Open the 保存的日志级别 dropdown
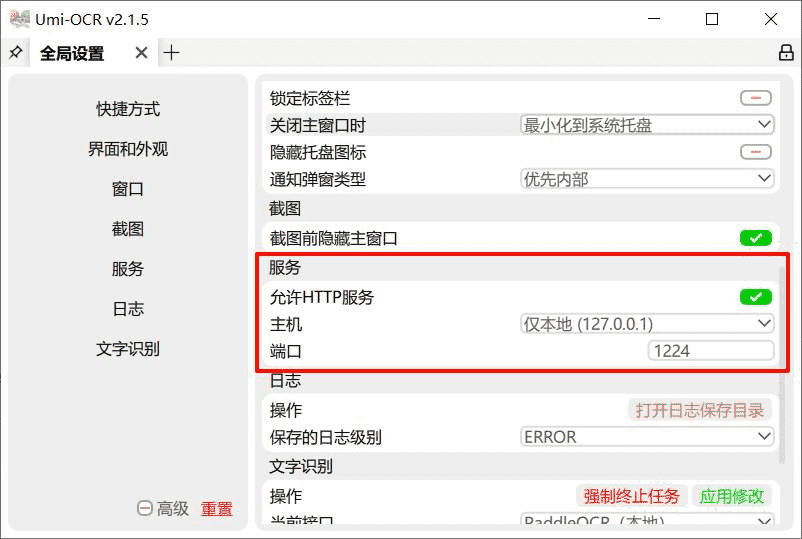 pyautogui.click(x=647, y=437)
